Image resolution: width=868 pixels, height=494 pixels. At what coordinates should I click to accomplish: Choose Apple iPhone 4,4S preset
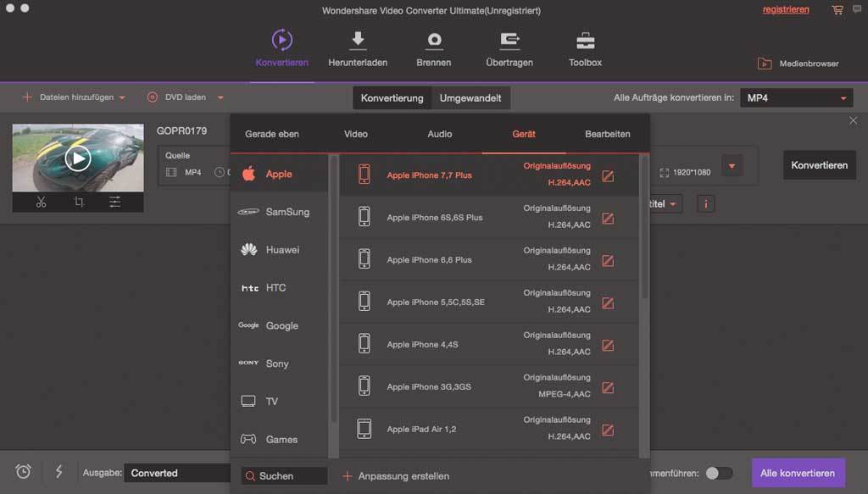click(x=489, y=344)
